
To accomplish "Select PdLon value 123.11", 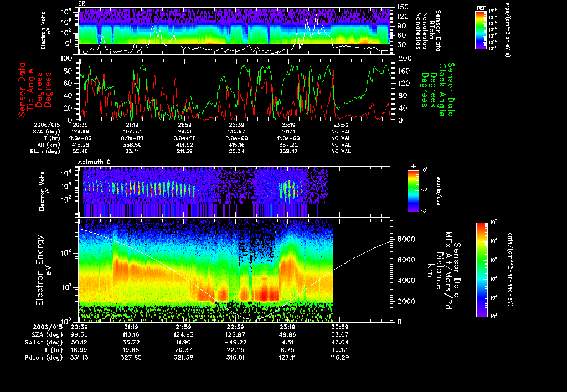I will point(288,358).
